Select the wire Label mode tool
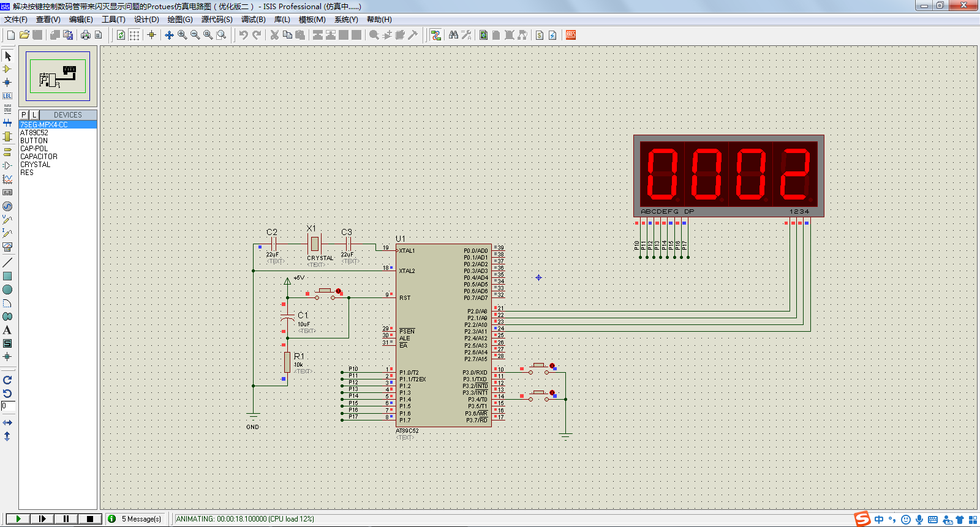 coord(7,96)
